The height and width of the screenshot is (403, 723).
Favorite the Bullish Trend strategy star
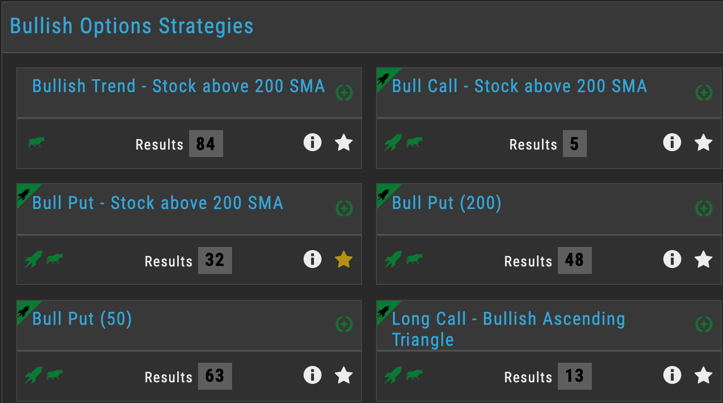pos(344,142)
